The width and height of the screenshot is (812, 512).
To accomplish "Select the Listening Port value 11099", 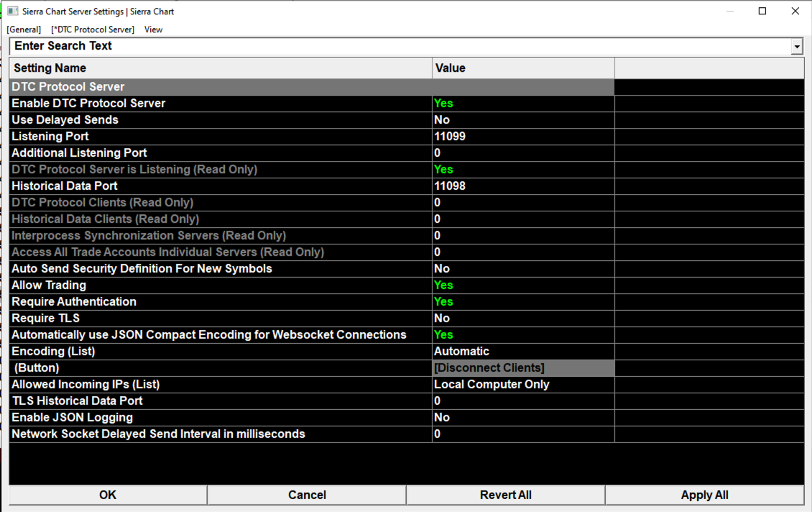I will click(x=524, y=137).
